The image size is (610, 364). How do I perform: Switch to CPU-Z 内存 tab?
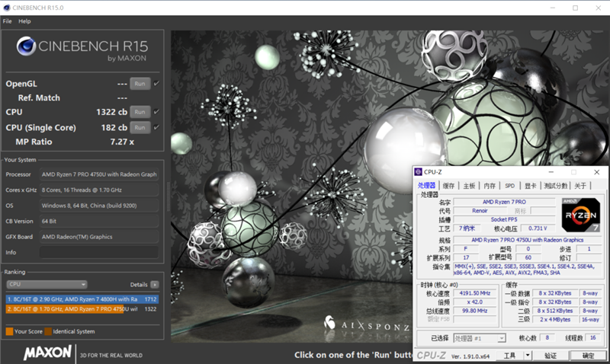coord(490,186)
